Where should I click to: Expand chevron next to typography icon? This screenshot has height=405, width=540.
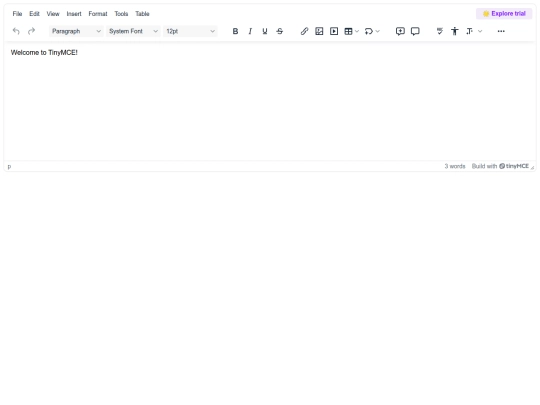[x=480, y=31]
